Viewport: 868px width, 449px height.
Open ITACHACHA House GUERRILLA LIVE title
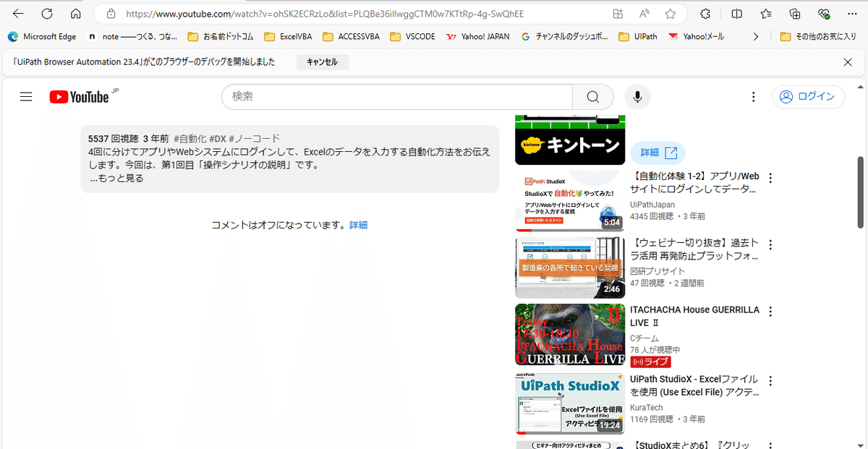[694, 316]
